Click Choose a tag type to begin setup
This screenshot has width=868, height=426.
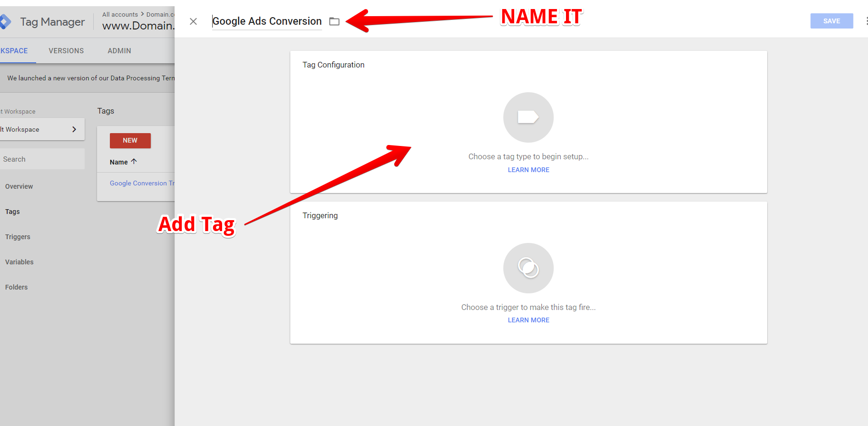528,156
